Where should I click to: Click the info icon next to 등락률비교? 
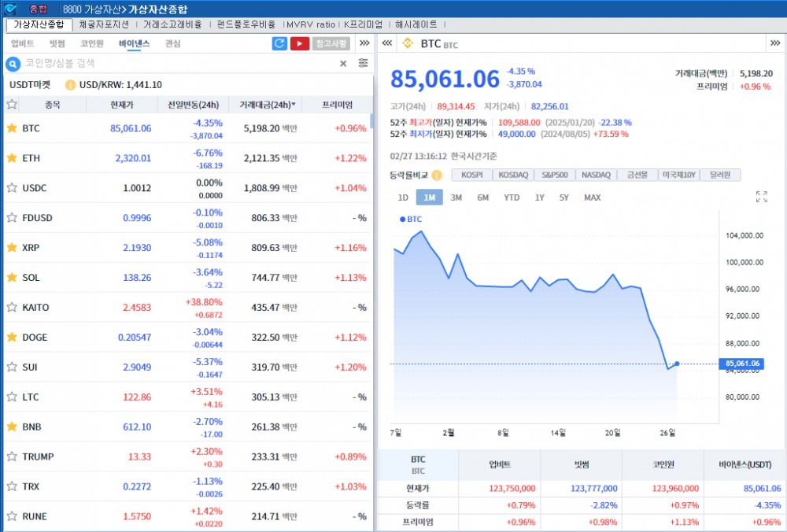click(x=438, y=175)
